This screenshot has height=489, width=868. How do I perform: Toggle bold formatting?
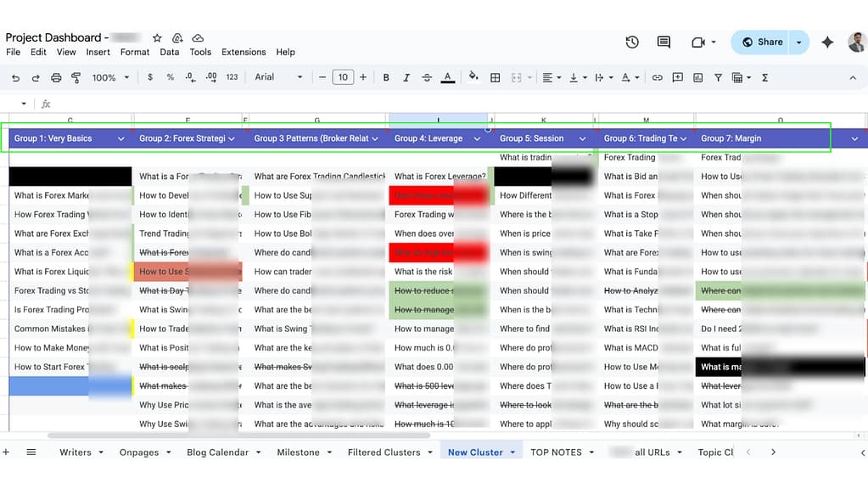click(x=386, y=77)
